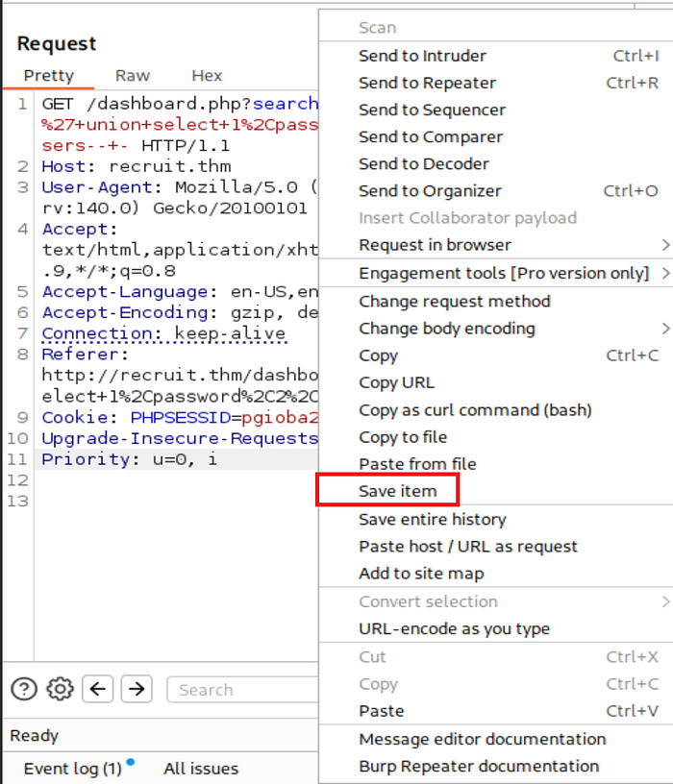Click the Connection: keep-alive header line
The image size is (673, 784).
(164, 333)
